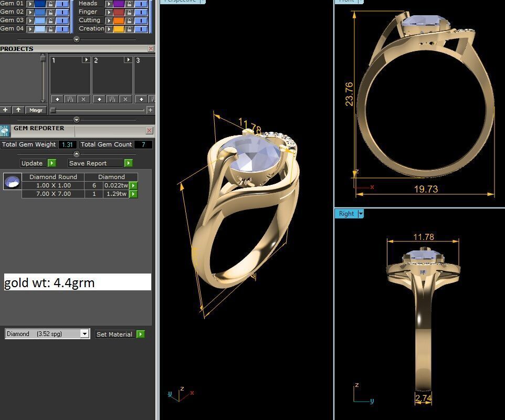505x420 pixels.
Task: Click green arrow on 0.022tw row
Action: coord(133,185)
